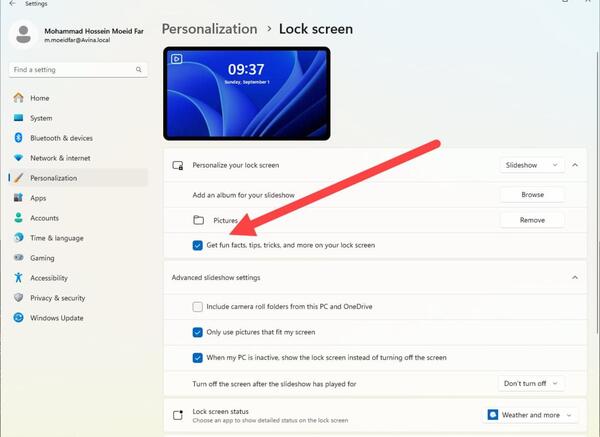Click the Time & language globe icon
Image resolution: width=600 pixels, height=437 pixels.
click(18, 237)
